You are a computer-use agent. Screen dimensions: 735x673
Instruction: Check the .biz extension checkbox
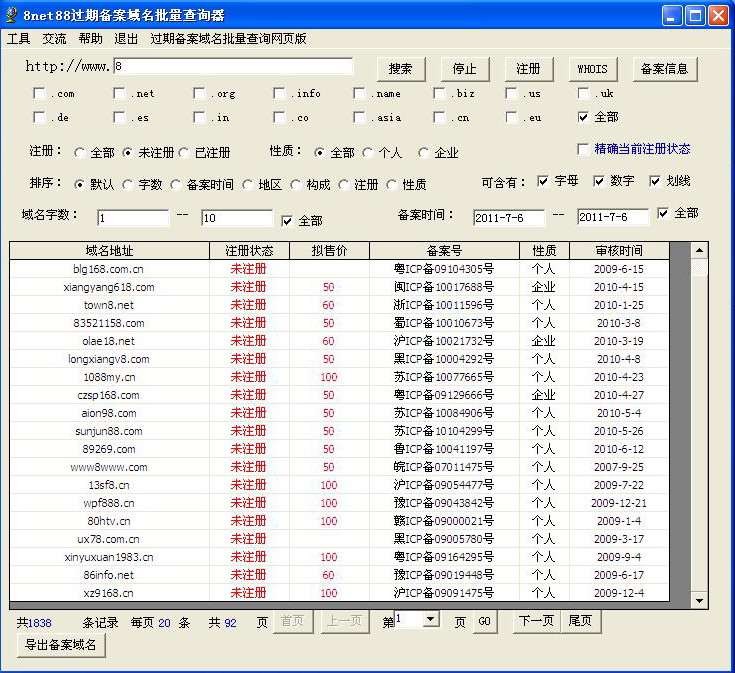[440, 93]
